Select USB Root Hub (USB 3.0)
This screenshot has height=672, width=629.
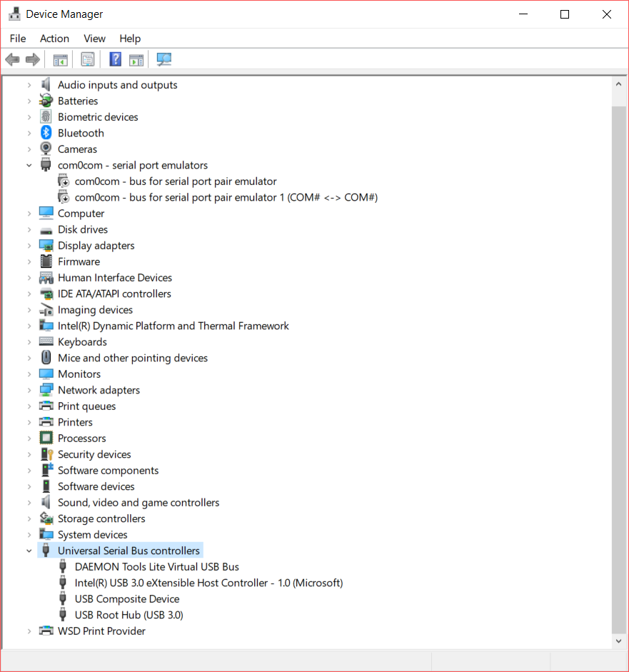point(129,615)
